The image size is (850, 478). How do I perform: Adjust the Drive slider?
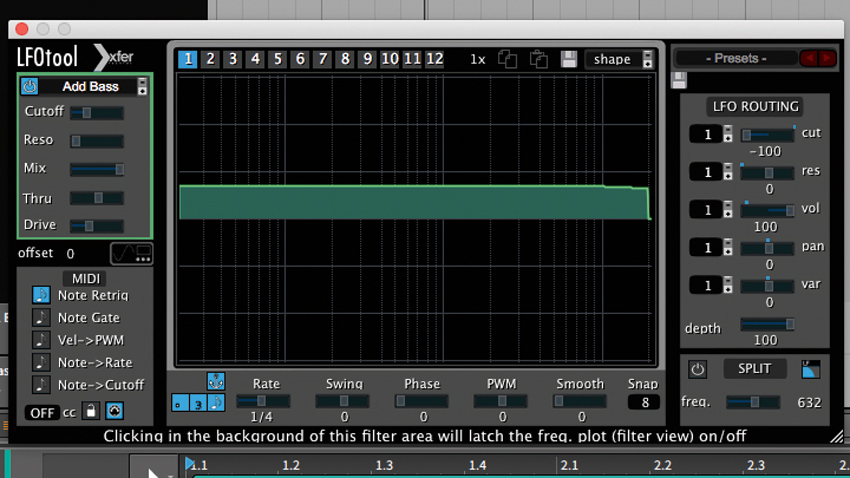tap(97, 225)
